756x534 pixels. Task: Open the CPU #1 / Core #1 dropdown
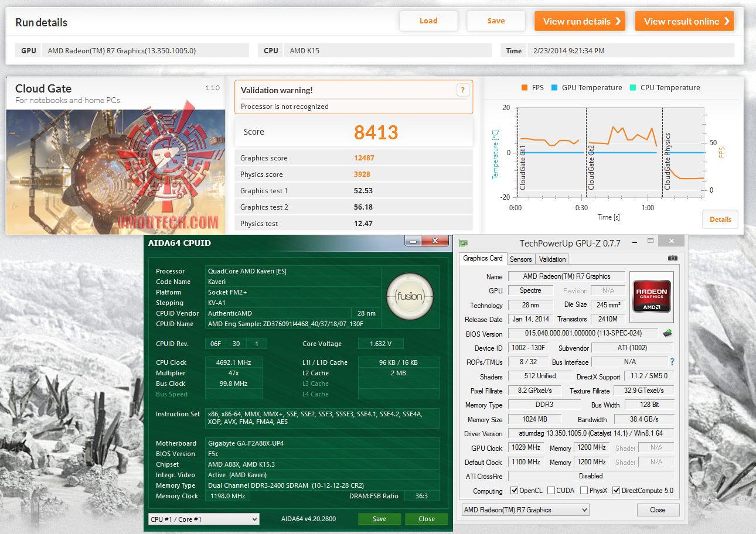point(204,519)
